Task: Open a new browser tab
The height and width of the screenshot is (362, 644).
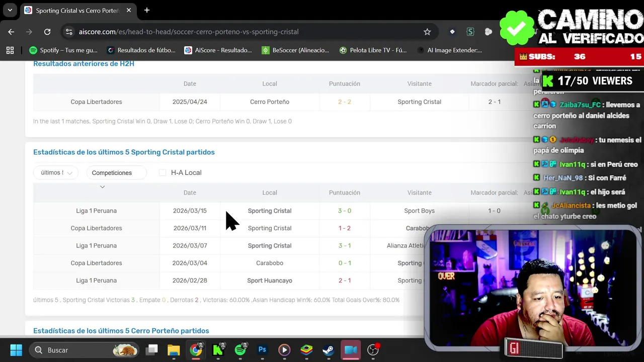Action: 147,10
